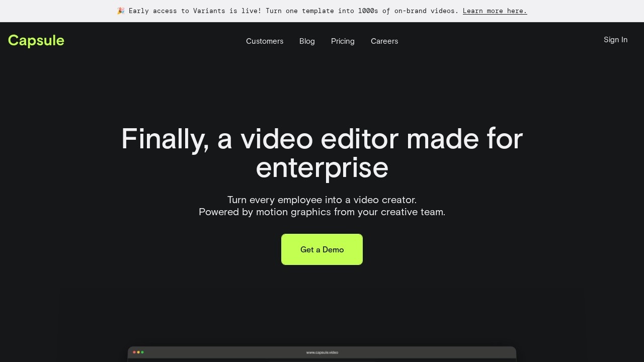Click "Powered by motion graphics" subtitle line
Screen dimensions: 644x362
pos(322,212)
